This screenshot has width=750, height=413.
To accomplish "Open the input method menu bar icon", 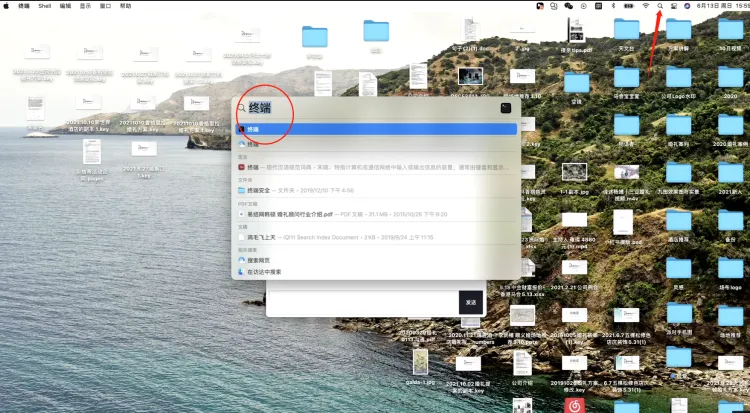I will point(598,6).
